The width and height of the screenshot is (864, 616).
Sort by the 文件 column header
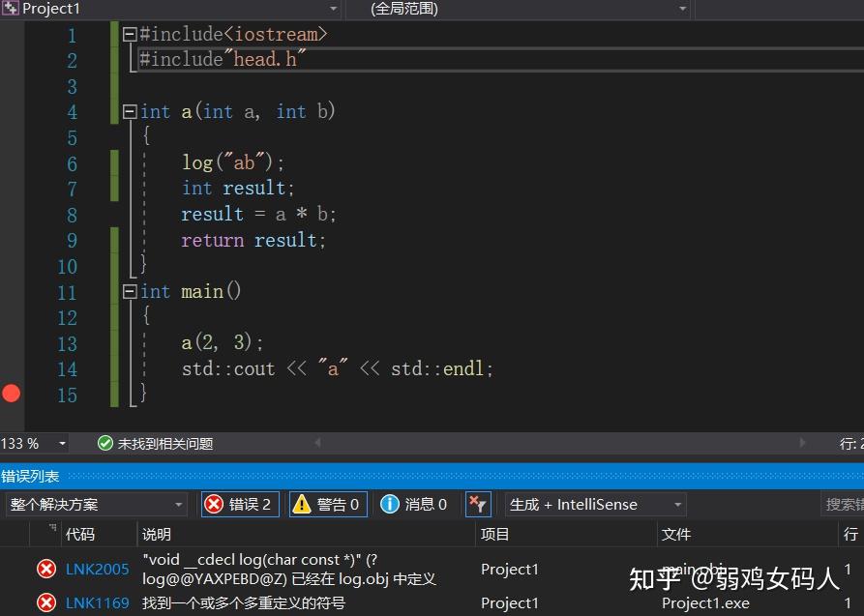point(676,535)
